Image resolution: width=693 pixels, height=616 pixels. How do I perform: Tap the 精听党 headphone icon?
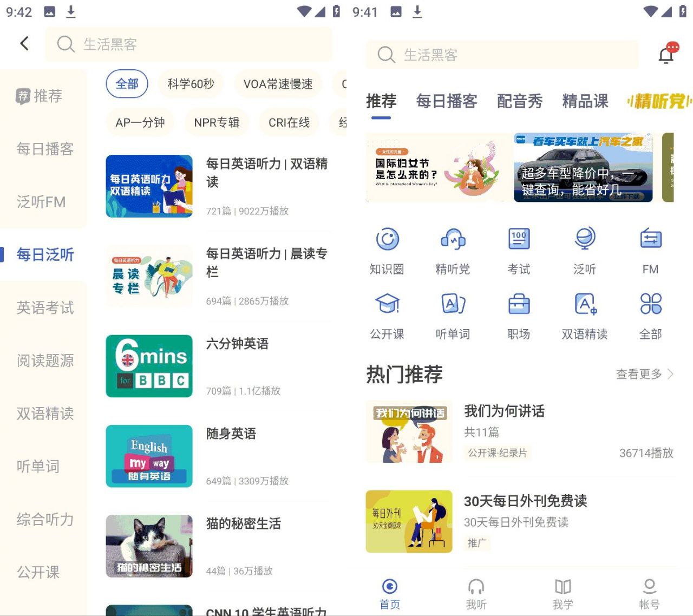pos(453,239)
